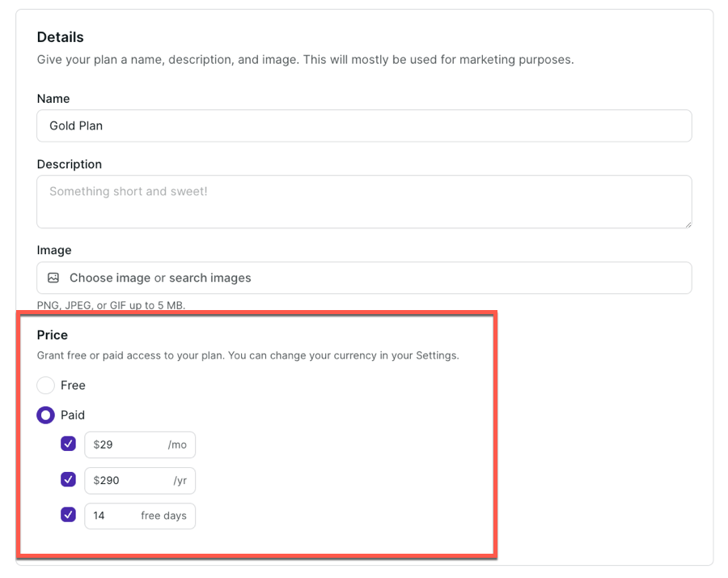Click the Description textarea resize handle
Screen dimensions: 728x578
point(687,223)
